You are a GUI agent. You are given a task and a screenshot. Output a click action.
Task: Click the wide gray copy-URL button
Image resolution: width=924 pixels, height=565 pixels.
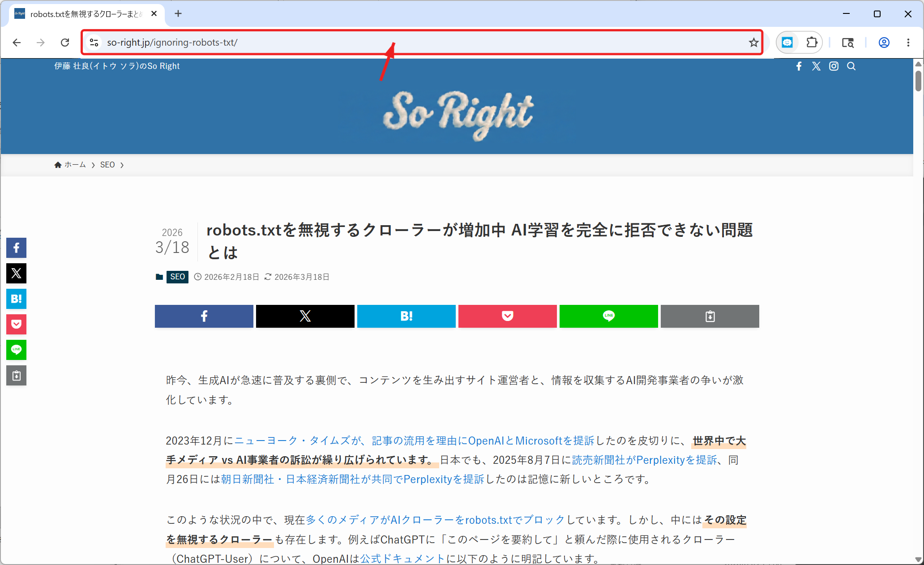(710, 316)
